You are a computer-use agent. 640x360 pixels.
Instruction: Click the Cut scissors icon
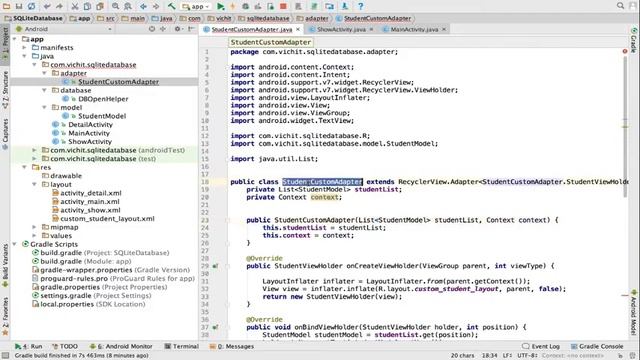pos(75,7)
